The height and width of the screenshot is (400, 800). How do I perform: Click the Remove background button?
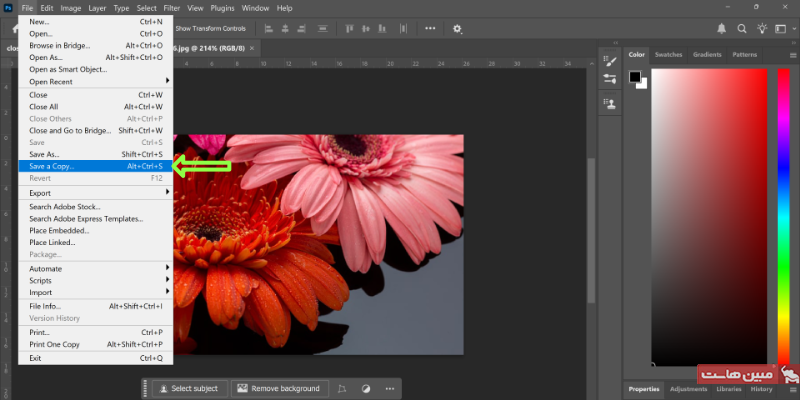[x=278, y=388]
